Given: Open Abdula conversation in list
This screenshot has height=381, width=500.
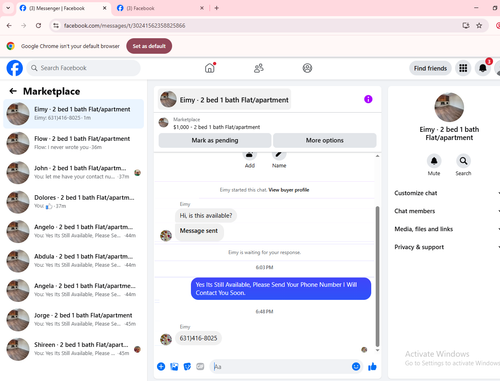Looking at the screenshot, I should pos(74,261).
